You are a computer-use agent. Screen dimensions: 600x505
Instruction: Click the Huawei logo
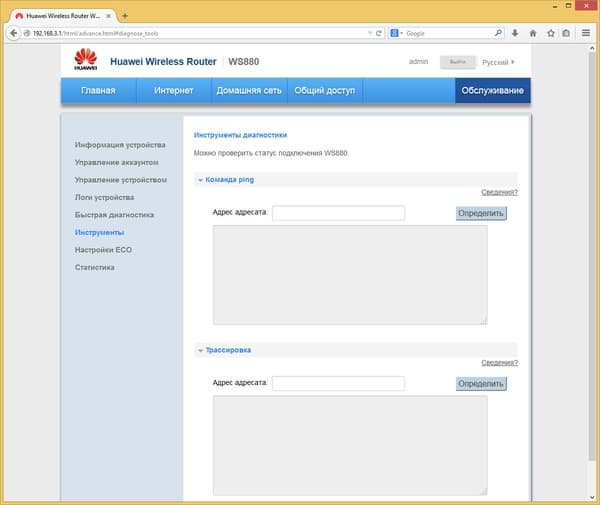[x=86, y=59]
